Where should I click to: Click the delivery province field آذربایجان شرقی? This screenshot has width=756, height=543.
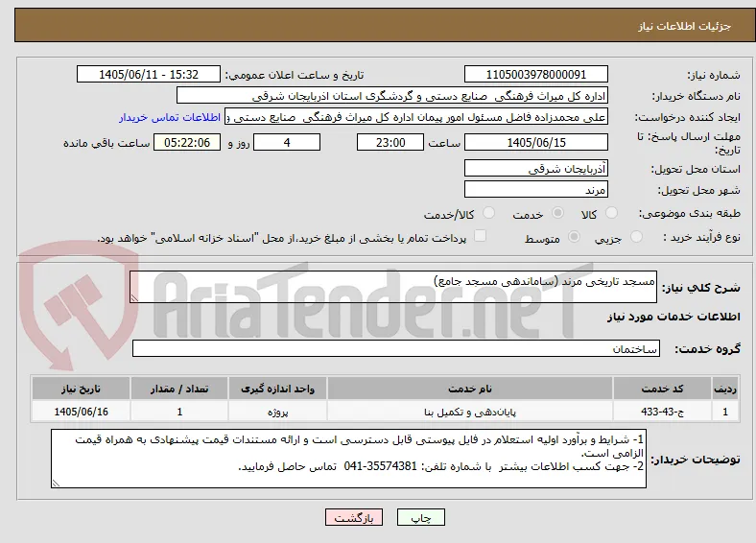536,168
